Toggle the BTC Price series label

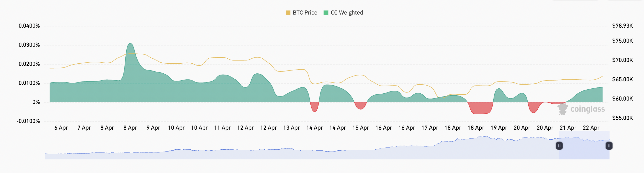(305, 13)
